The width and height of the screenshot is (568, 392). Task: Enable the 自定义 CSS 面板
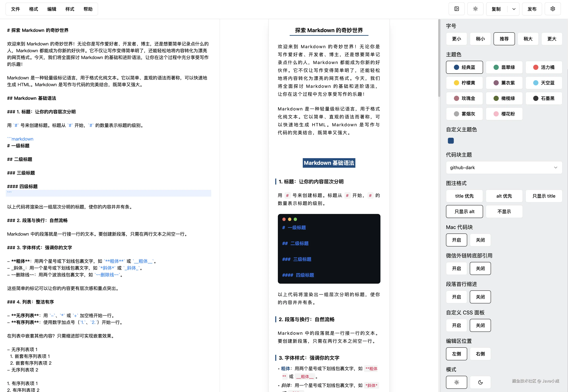[x=456, y=325]
